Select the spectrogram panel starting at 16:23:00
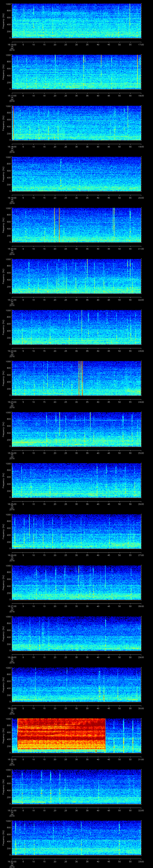This screenshot has height=868, width=153. 77,378
